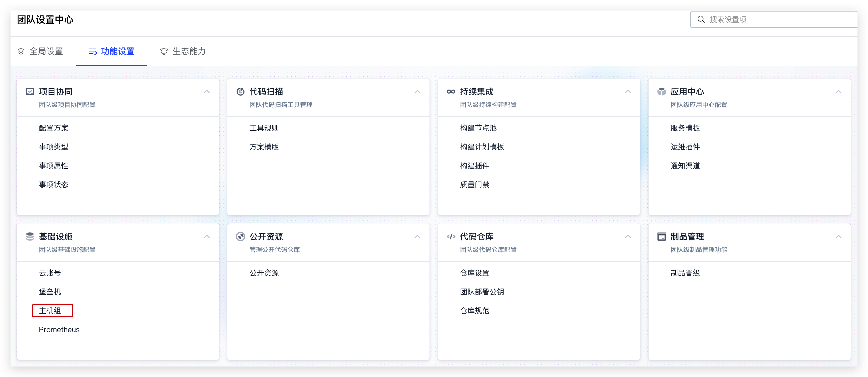Open 事项状态 settings
Image resolution: width=868 pixels, height=377 pixels.
coord(54,185)
